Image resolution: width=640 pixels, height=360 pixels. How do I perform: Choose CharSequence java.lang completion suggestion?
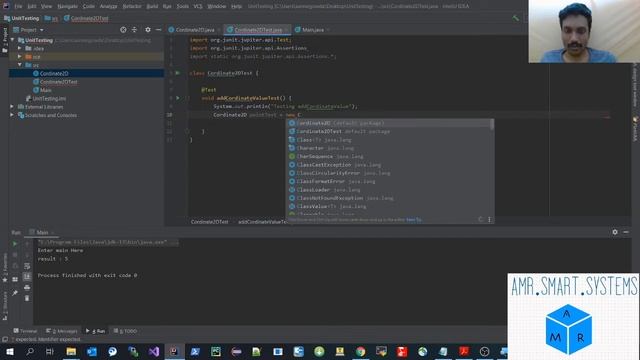click(389, 156)
